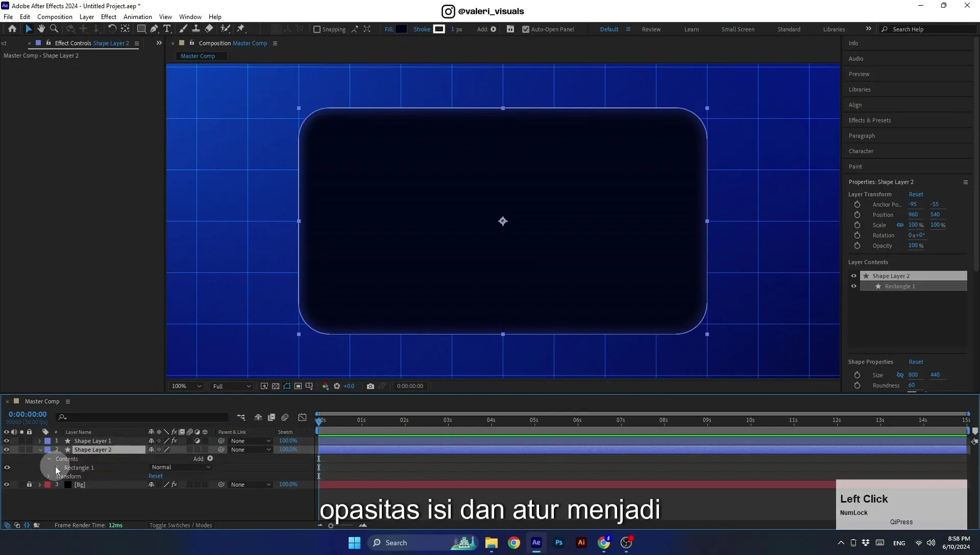The image size is (980, 555).
Task: Select the Roto Brush tool
Action: 225,29
